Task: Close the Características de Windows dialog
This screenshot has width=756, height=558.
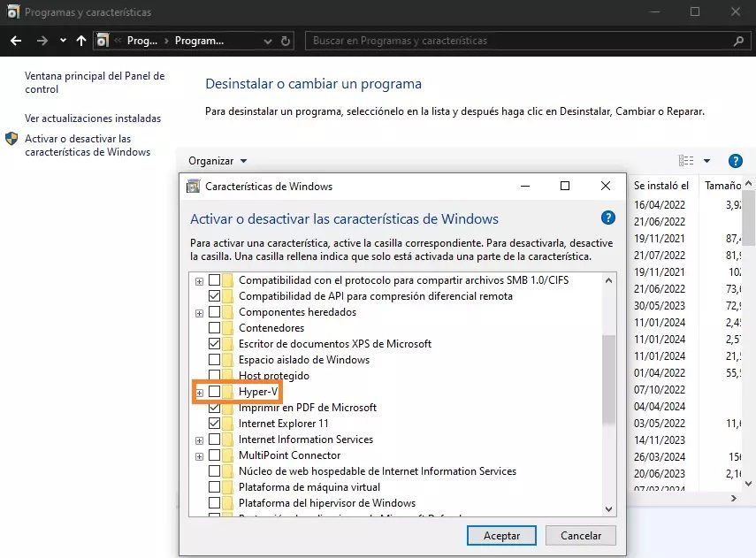Action: point(606,186)
